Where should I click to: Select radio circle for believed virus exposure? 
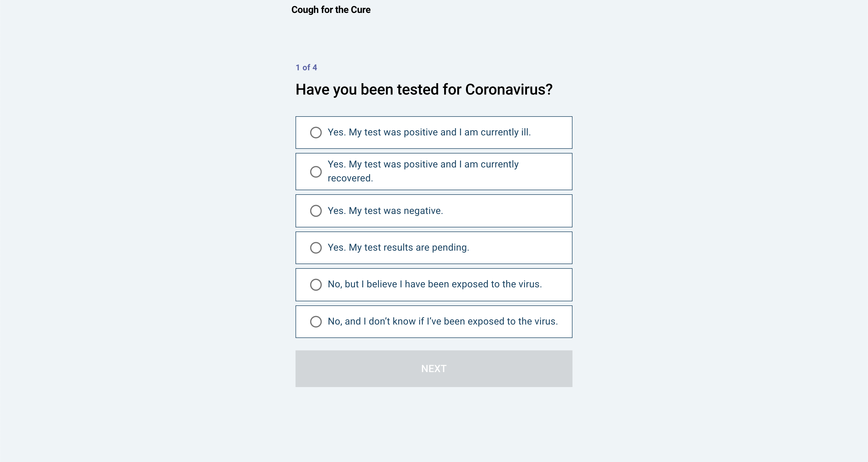tap(316, 285)
